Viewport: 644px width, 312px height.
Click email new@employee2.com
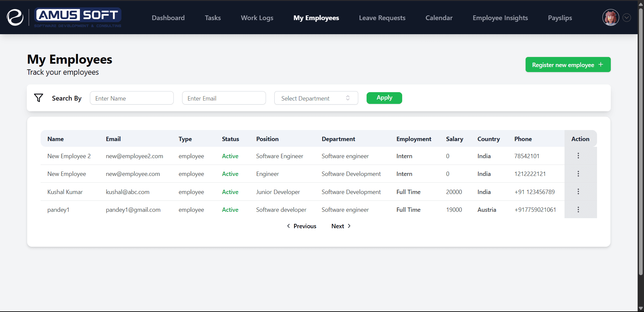tap(134, 156)
